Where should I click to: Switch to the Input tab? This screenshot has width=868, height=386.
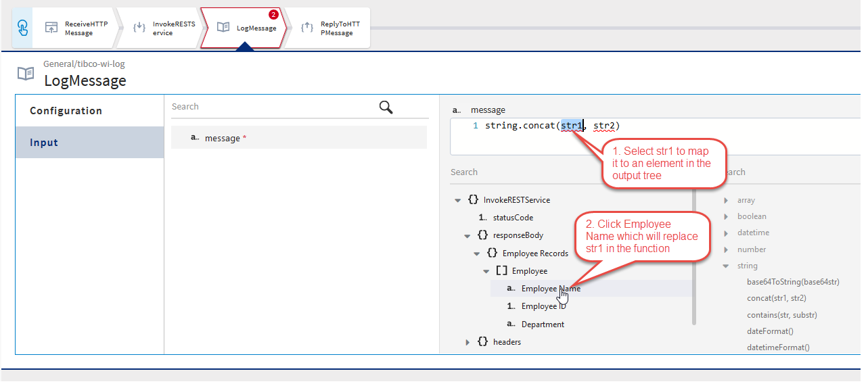tap(44, 143)
